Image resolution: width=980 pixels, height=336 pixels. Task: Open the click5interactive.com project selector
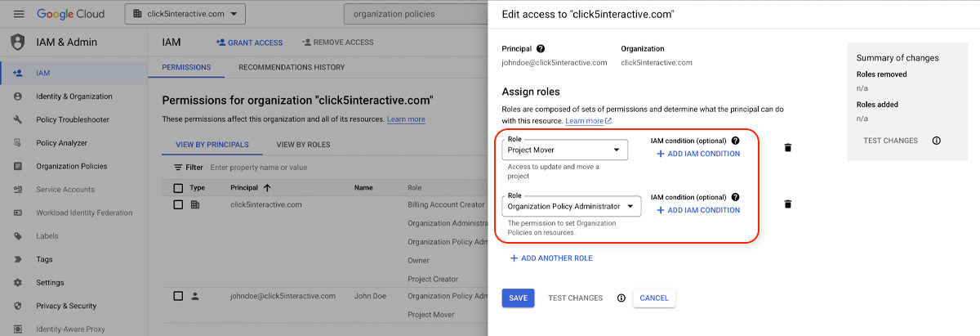click(185, 14)
